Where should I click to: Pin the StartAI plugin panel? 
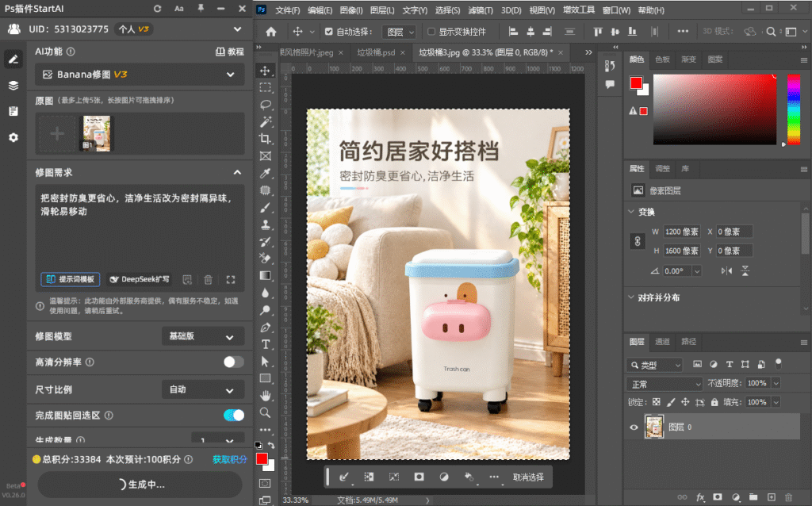tap(201, 8)
